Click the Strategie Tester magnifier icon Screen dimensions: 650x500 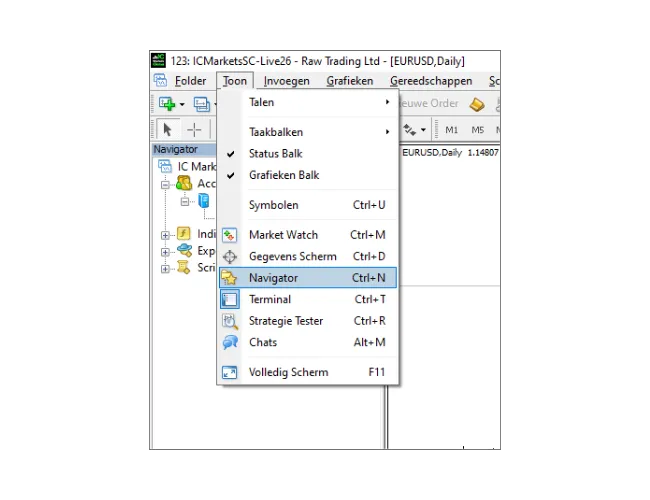230,321
